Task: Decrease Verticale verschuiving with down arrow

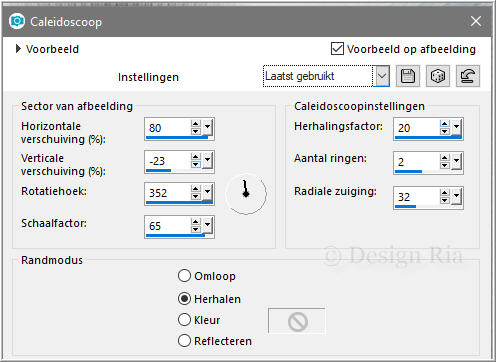Action: pyautogui.click(x=196, y=164)
